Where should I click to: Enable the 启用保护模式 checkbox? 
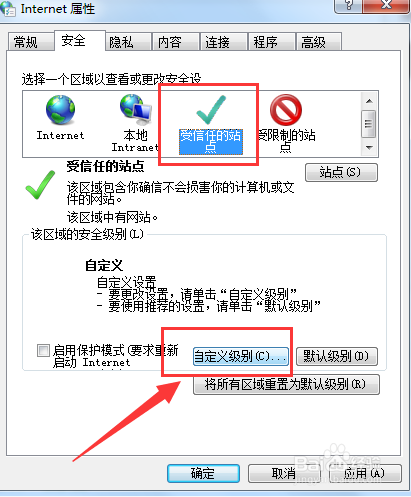pos(43,350)
